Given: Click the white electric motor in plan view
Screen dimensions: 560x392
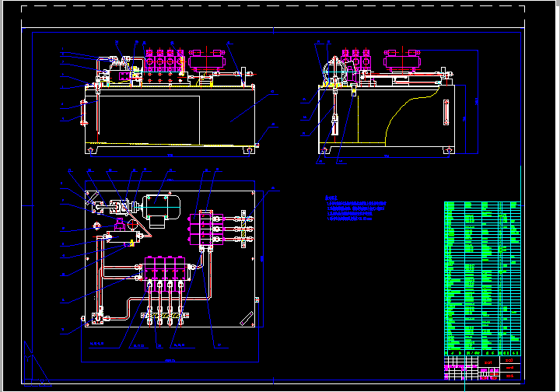Looking at the screenshot, I should (x=163, y=208).
